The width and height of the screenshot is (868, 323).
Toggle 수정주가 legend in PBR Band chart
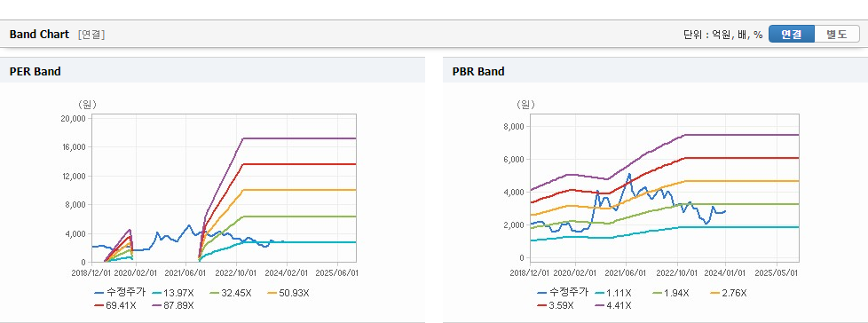click(562, 293)
